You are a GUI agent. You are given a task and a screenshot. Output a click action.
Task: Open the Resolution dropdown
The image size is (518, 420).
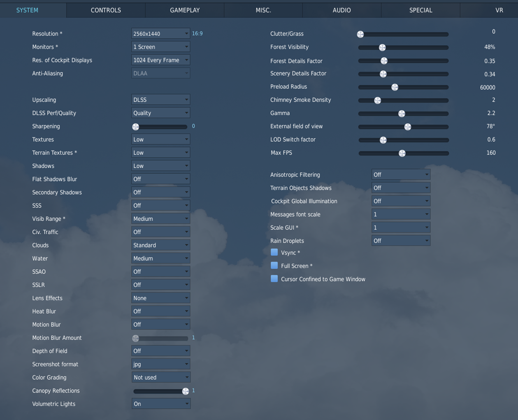[x=160, y=34]
